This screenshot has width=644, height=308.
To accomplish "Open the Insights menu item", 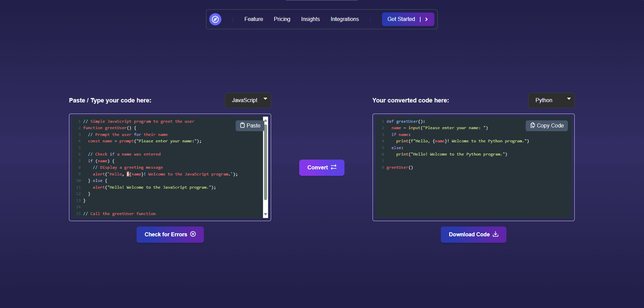I will (310, 19).
